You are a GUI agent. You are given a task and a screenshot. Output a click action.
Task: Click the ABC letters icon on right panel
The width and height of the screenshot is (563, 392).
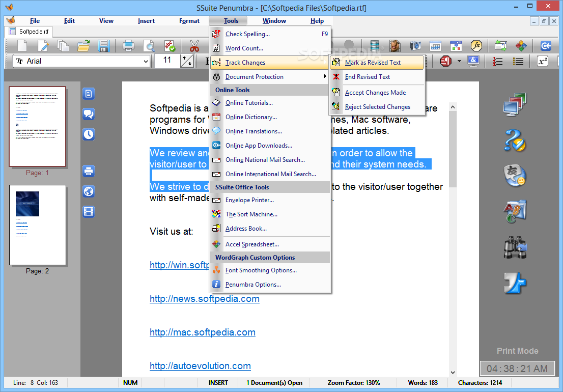515,211
